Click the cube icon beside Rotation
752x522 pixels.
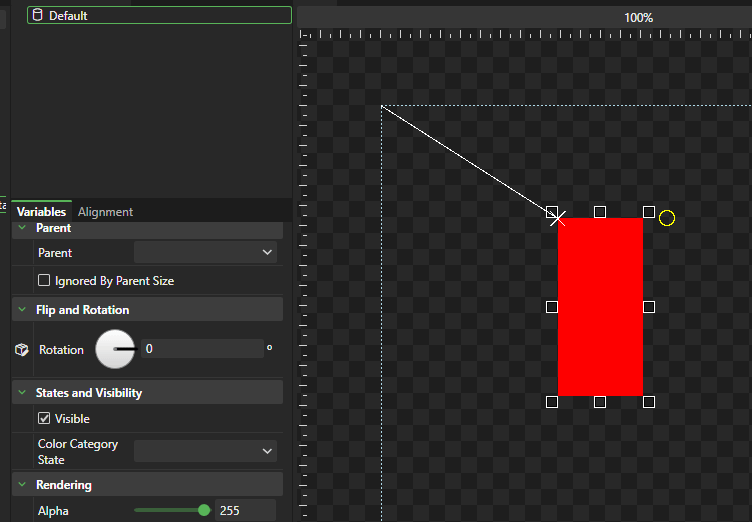coord(22,350)
